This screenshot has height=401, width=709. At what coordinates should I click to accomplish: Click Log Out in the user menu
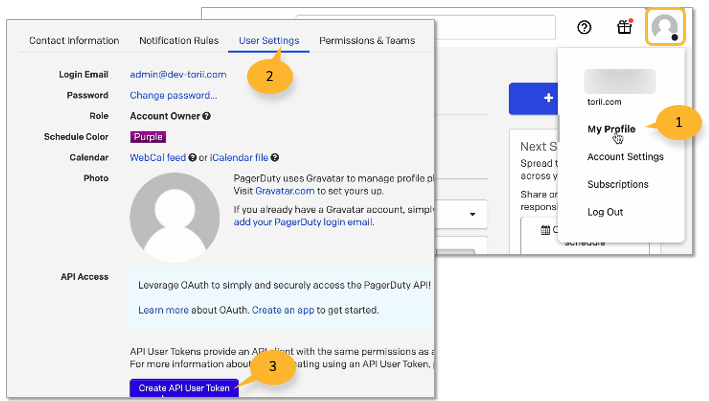click(x=605, y=212)
